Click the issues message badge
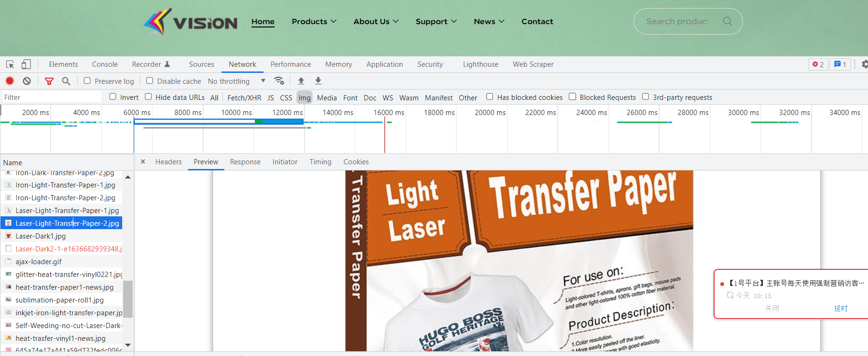 pyautogui.click(x=840, y=64)
